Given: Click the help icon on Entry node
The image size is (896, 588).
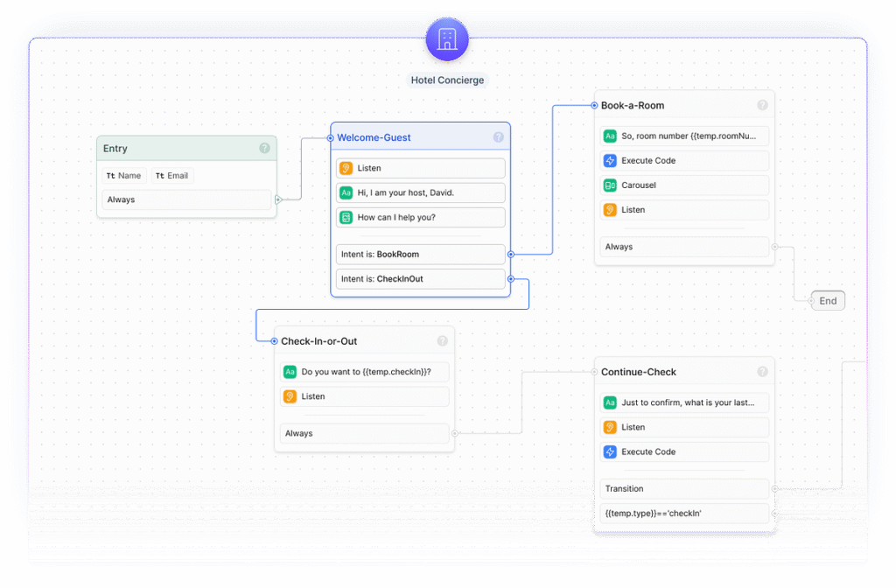Looking at the screenshot, I should [x=264, y=149].
